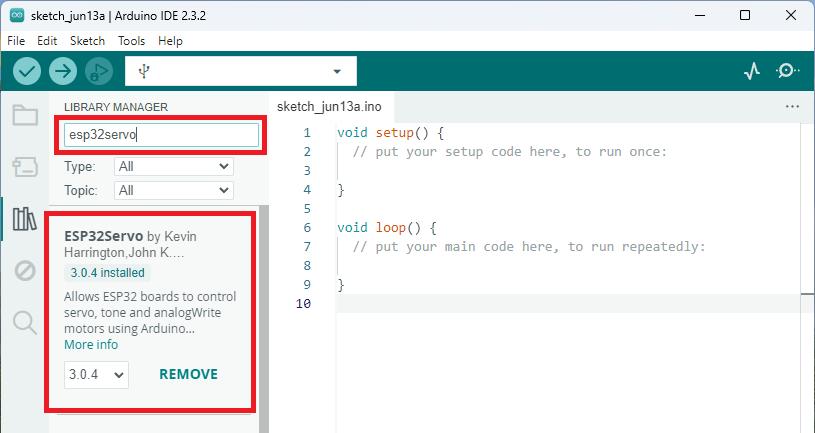Open the Boards Manager panel
815x433 pixels.
pyautogui.click(x=25, y=167)
